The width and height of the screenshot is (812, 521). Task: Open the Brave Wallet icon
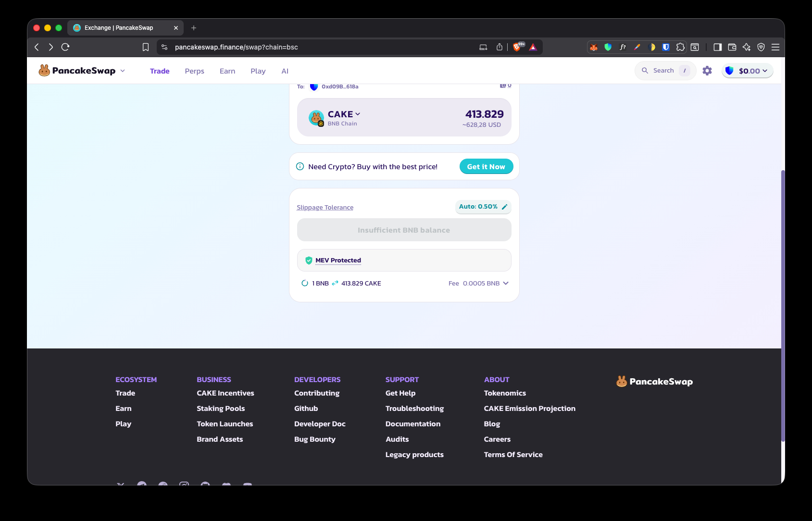(732, 47)
